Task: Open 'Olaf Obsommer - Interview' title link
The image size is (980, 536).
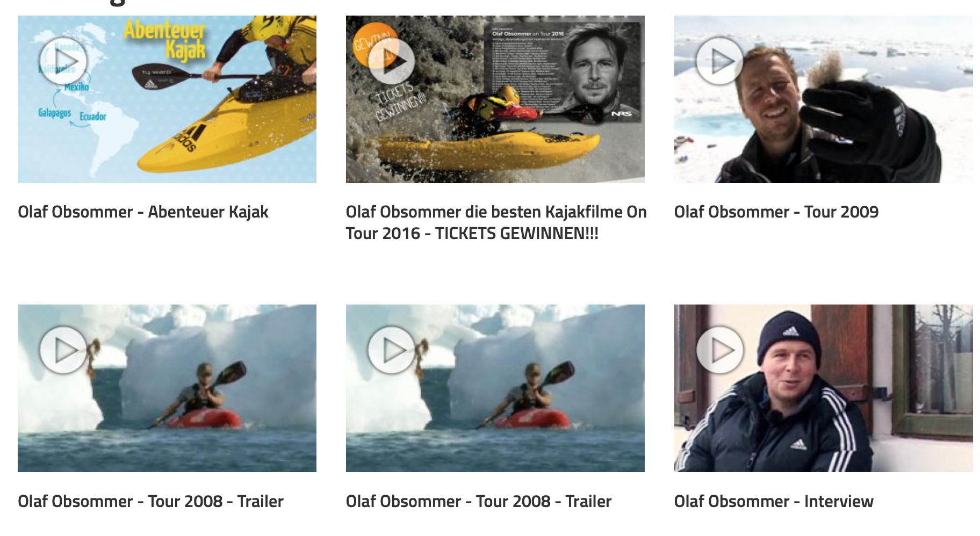Action: pos(774,501)
